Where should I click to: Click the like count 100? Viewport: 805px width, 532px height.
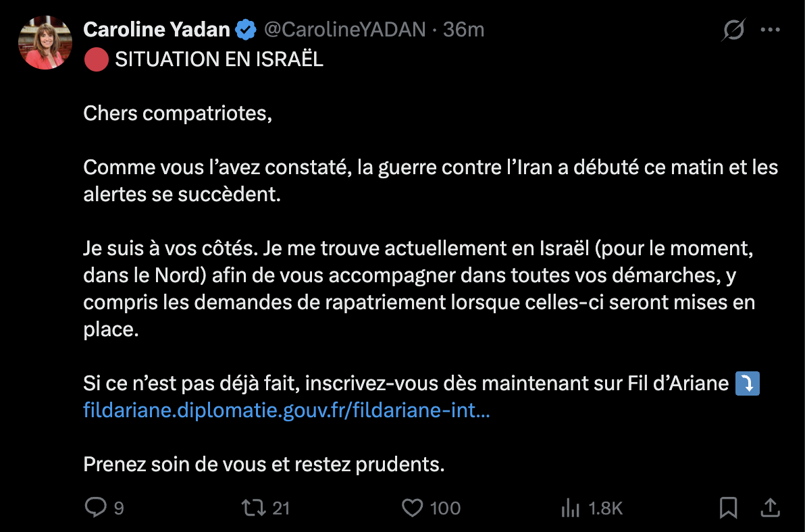tap(445, 508)
